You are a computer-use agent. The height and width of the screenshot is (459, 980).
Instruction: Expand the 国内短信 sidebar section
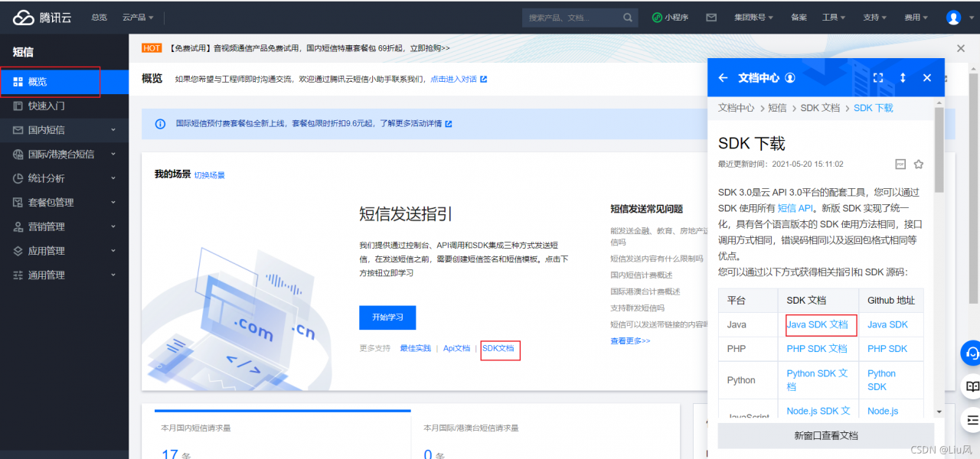click(x=64, y=130)
